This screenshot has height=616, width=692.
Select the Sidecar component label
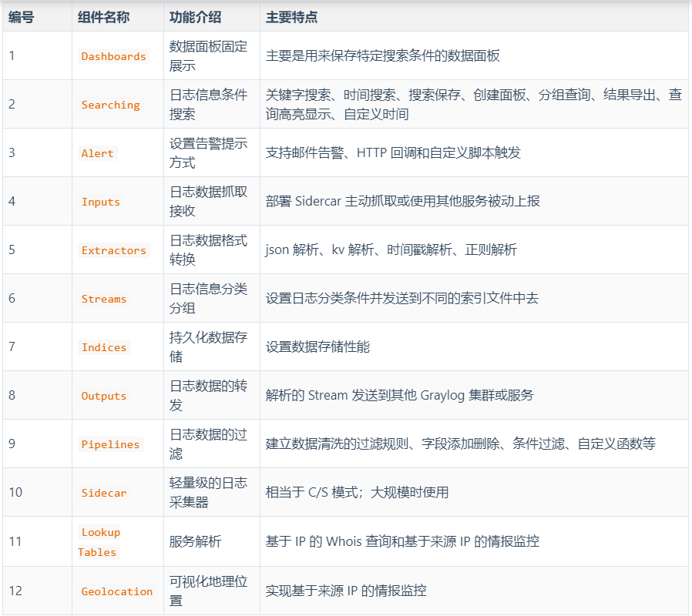[x=104, y=492]
